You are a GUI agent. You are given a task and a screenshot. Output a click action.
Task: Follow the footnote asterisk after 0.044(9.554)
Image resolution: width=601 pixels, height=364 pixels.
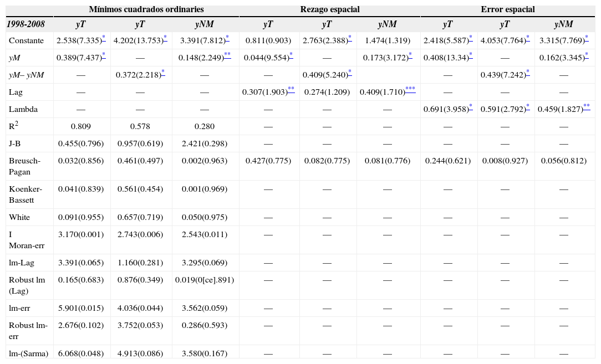(291, 55)
